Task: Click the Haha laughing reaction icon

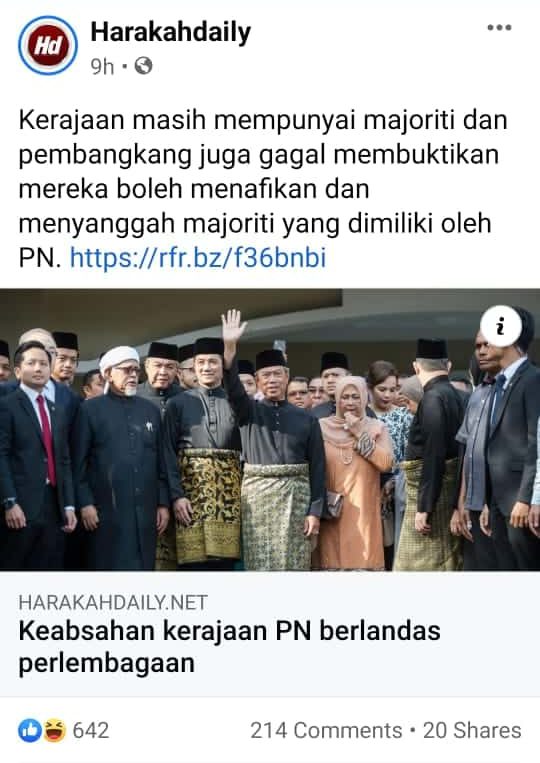Action: [x=54, y=730]
